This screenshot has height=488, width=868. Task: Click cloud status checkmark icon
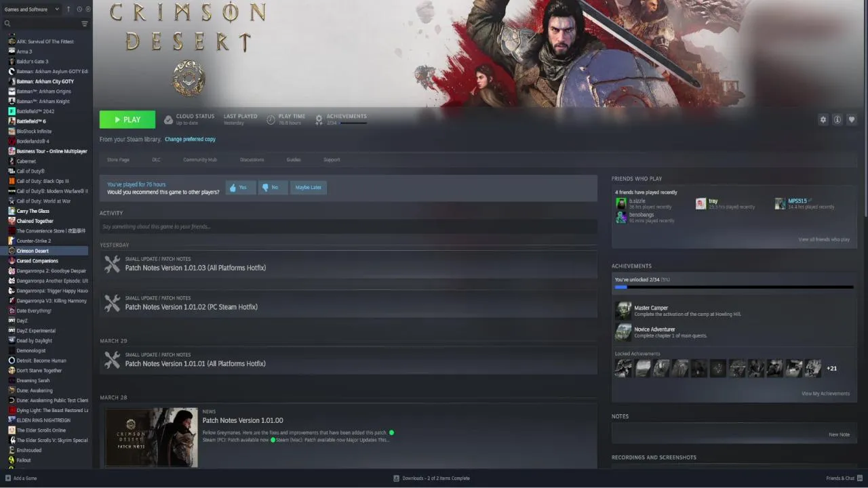(x=169, y=120)
